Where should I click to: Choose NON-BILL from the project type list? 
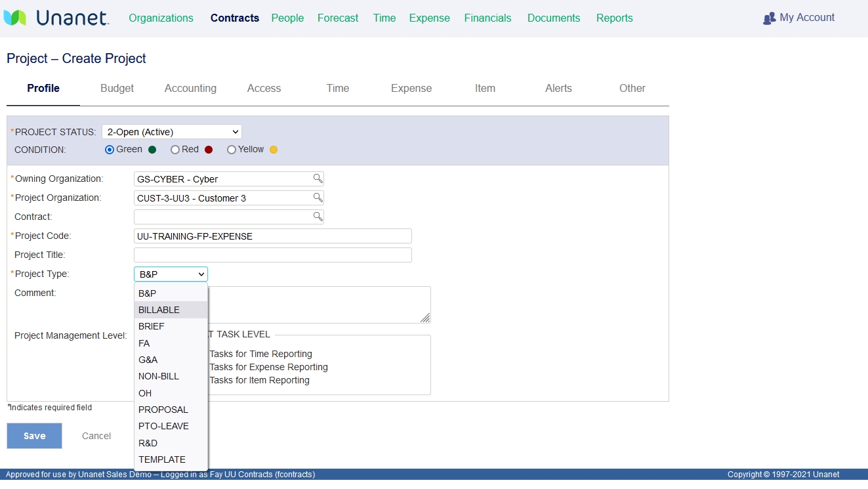[x=159, y=376]
